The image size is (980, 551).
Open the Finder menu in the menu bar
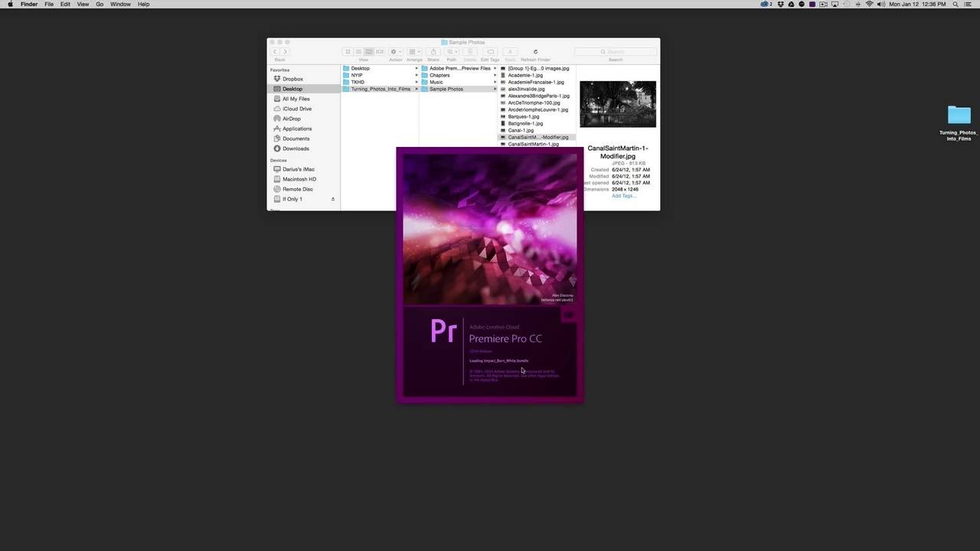[29, 4]
